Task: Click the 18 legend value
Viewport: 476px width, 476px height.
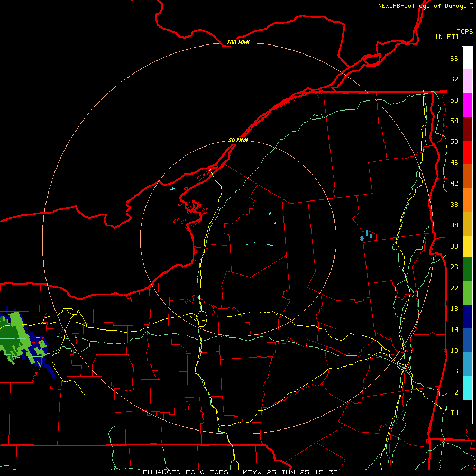Action: tap(454, 309)
